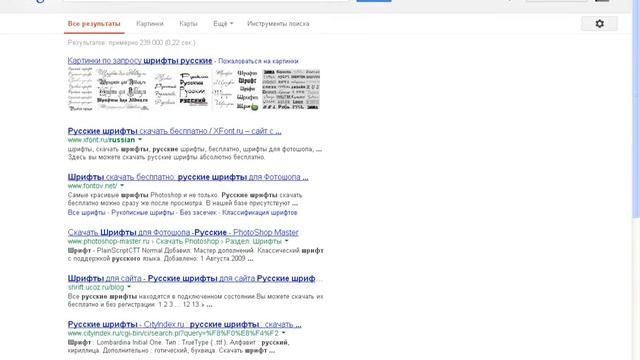Expand arrow next to shrift.ucoz.ru/blog
The width and height of the screenshot is (640, 360).
[129, 287]
